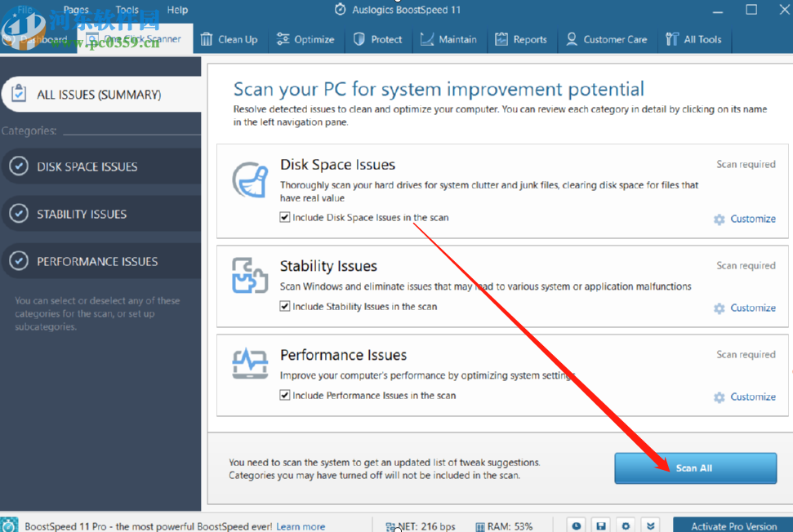The width and height of the screenshot is (793, 532).
Task: Click the Disk Space broom icon
Action: (x=250, y=180)
